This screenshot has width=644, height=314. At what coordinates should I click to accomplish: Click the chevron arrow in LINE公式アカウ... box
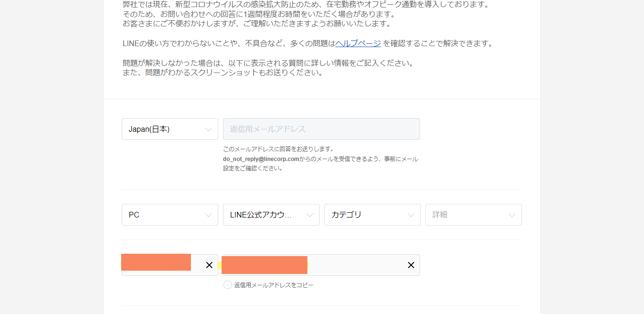point(310,215)
